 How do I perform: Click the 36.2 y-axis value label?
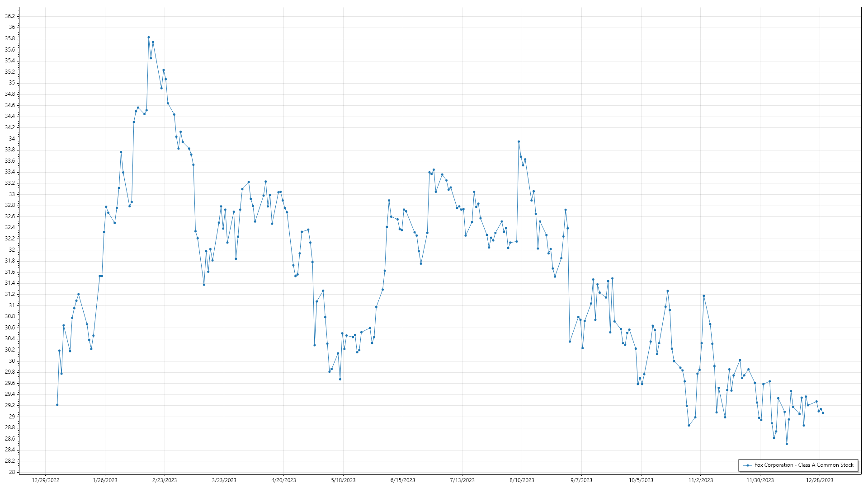tap(10, 16)
